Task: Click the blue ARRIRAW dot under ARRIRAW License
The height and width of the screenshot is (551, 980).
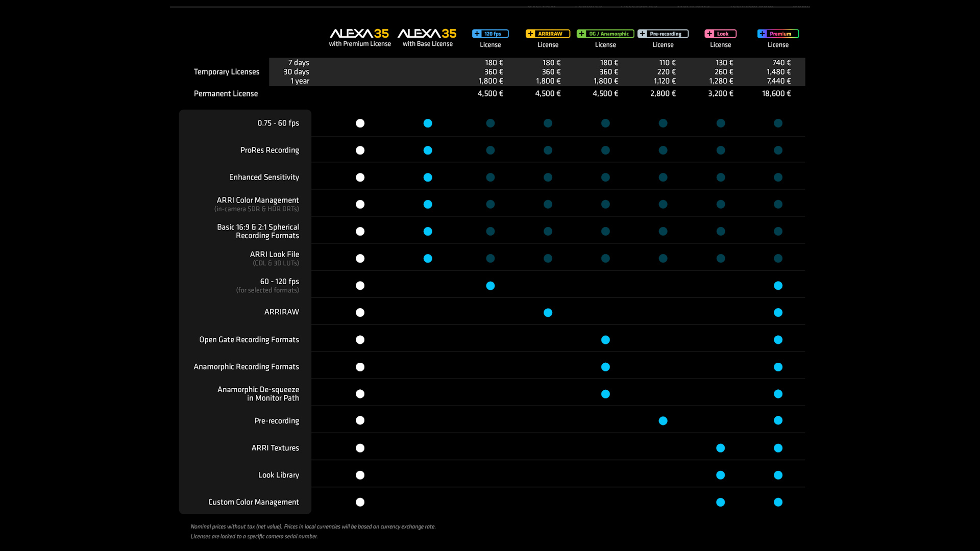Action: pyautogui.click(x=548, y=313)
